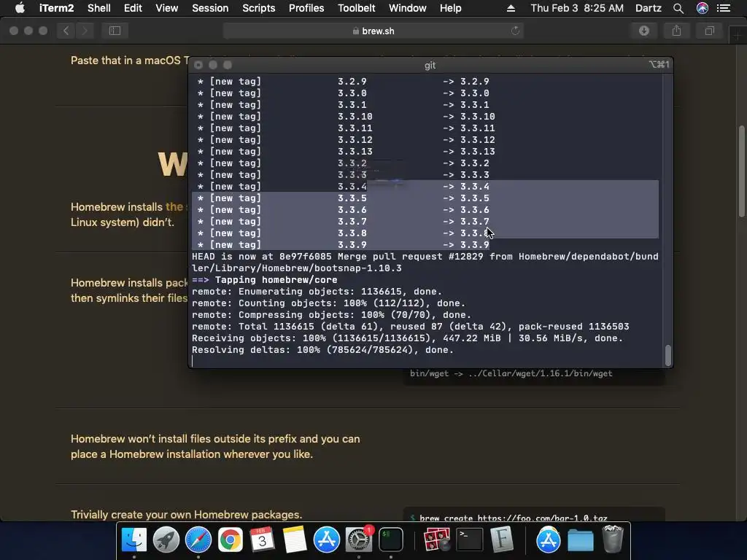This screenshot has height=560, width=747.
Task: Open the View menu
Action: tap(167, 8)
